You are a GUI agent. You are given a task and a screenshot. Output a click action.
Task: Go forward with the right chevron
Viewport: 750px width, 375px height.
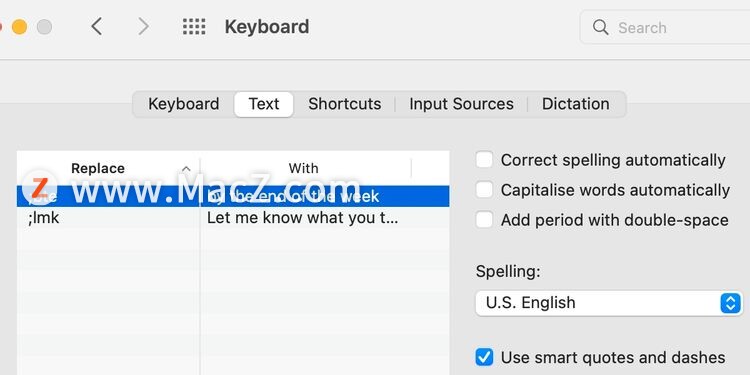pyautogui.click(x=143, y=27)
